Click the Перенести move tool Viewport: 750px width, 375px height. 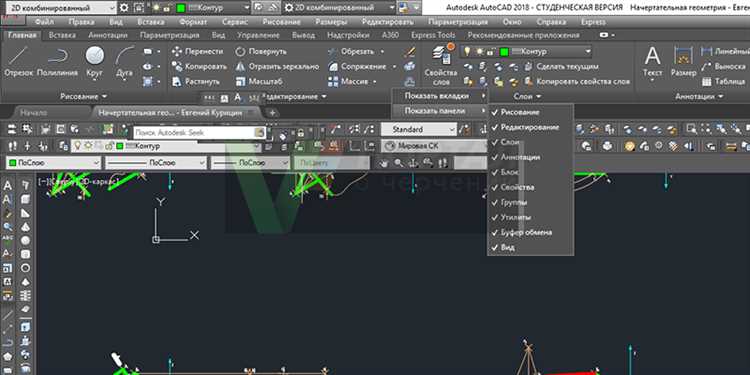tap(198, 52)
